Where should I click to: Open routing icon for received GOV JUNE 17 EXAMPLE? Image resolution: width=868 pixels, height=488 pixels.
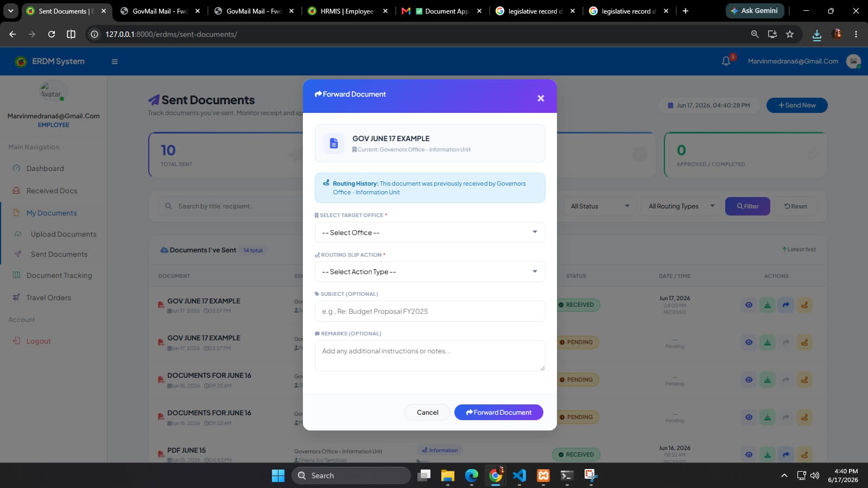804,305
